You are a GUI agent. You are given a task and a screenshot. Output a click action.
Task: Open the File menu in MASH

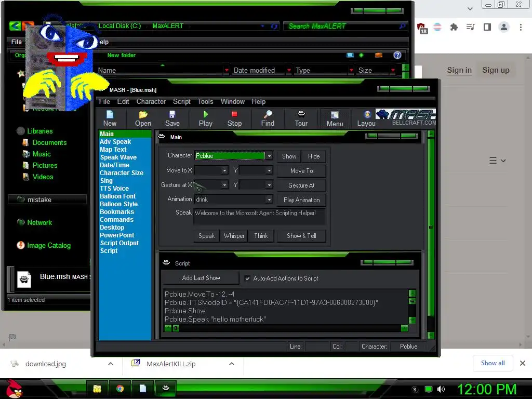point(104,101)
